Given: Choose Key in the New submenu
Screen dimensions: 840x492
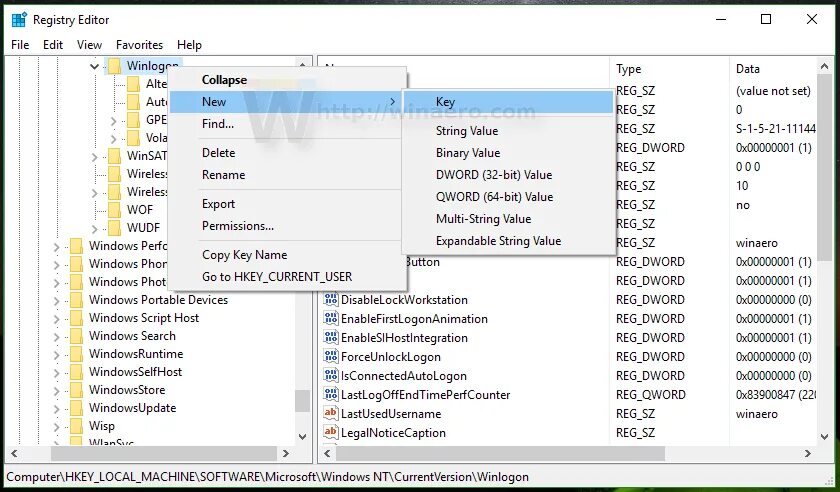Looking at the screenshot, I should click(x=508, y=102).
